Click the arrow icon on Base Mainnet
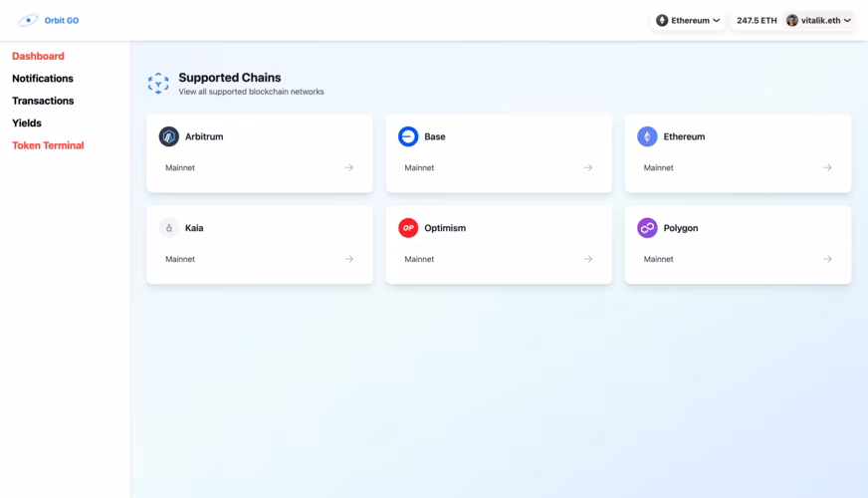Screen dimensions: 868x498 point(588,167)
